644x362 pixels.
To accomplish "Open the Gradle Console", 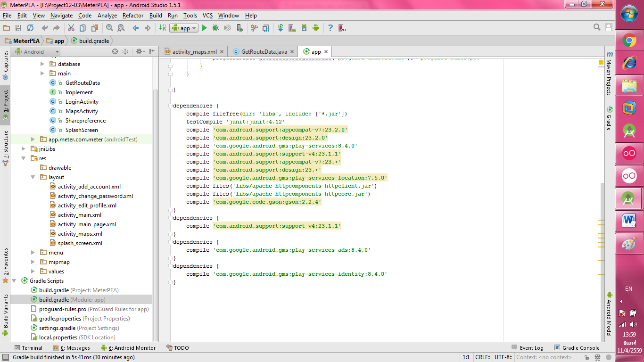I will 577,348.
